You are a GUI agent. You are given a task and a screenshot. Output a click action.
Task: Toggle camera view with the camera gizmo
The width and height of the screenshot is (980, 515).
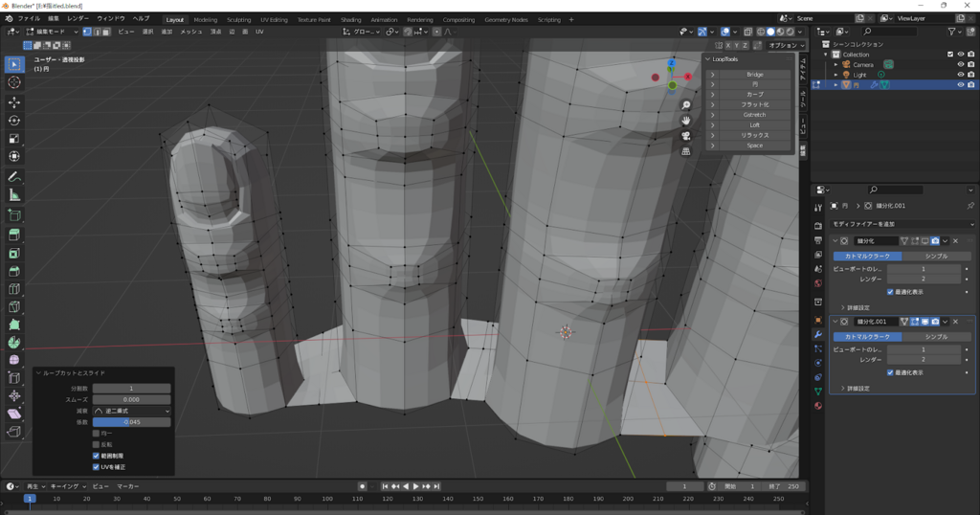click(686, 136)
